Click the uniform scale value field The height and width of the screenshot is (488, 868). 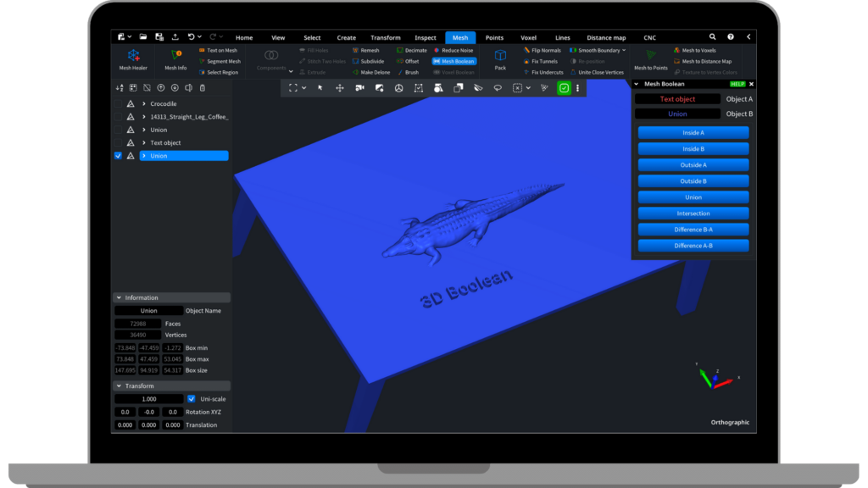click(x=148, y=399)
